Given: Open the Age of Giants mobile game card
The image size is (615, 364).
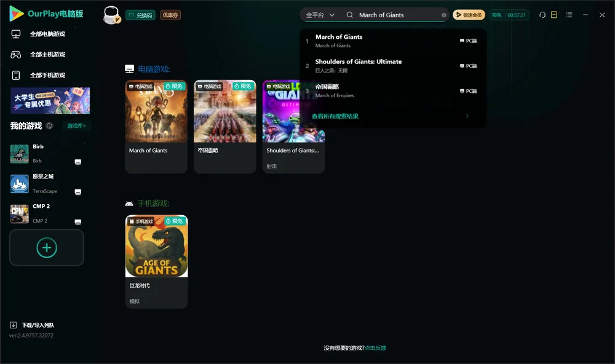Looking at the screenshot, I should coord(156,262).
